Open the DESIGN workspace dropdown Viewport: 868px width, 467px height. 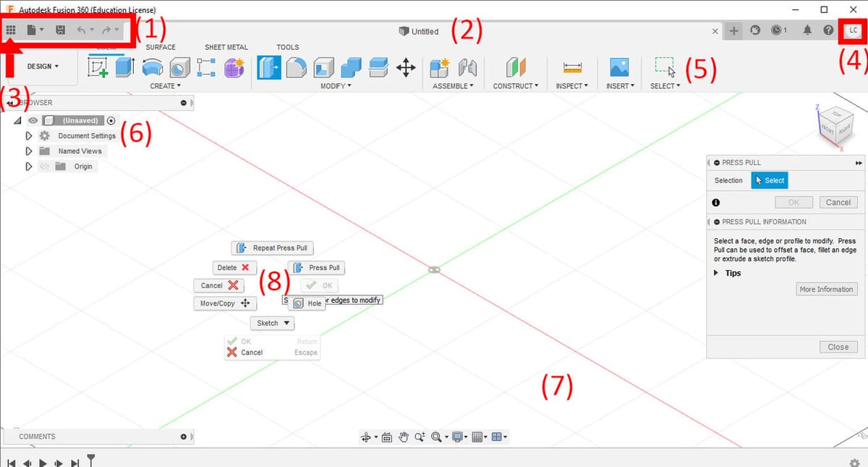point(43,66)
